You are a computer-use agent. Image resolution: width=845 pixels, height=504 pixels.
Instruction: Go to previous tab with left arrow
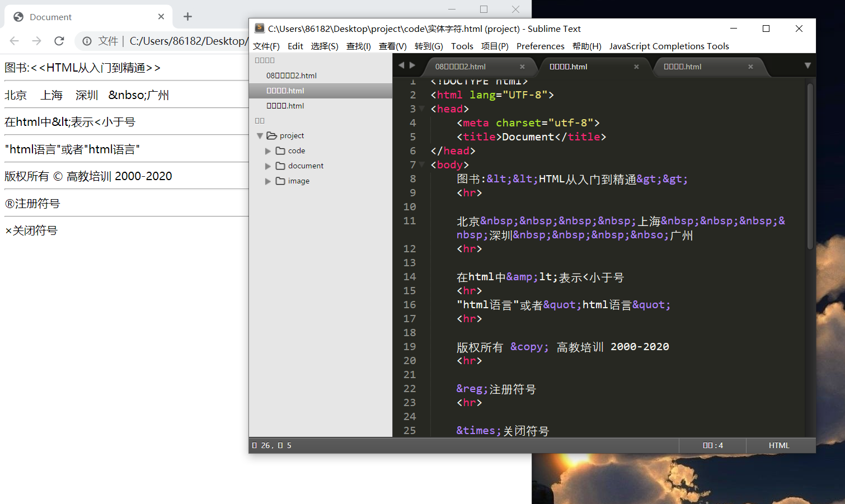click(401, 65)
